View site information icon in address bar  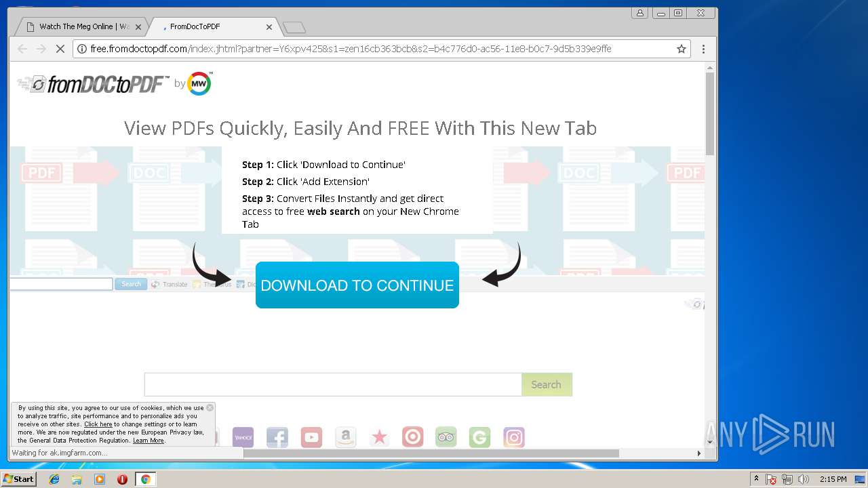[x=82, y=49]
